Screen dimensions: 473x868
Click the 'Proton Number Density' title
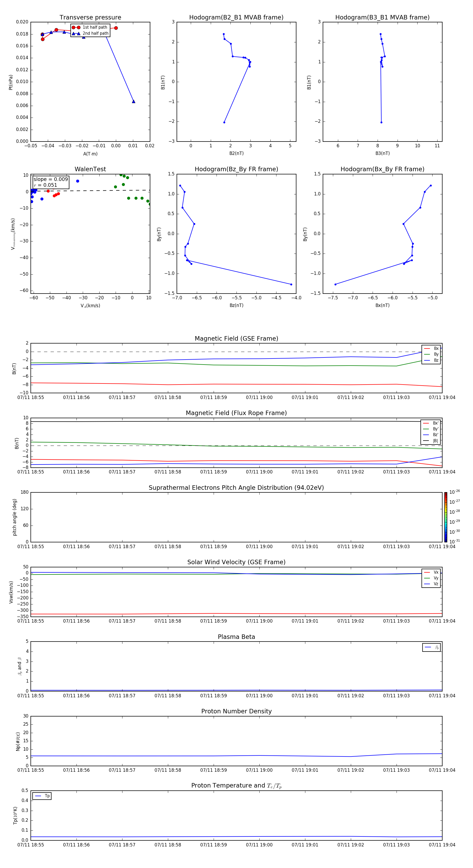[236, 711]
